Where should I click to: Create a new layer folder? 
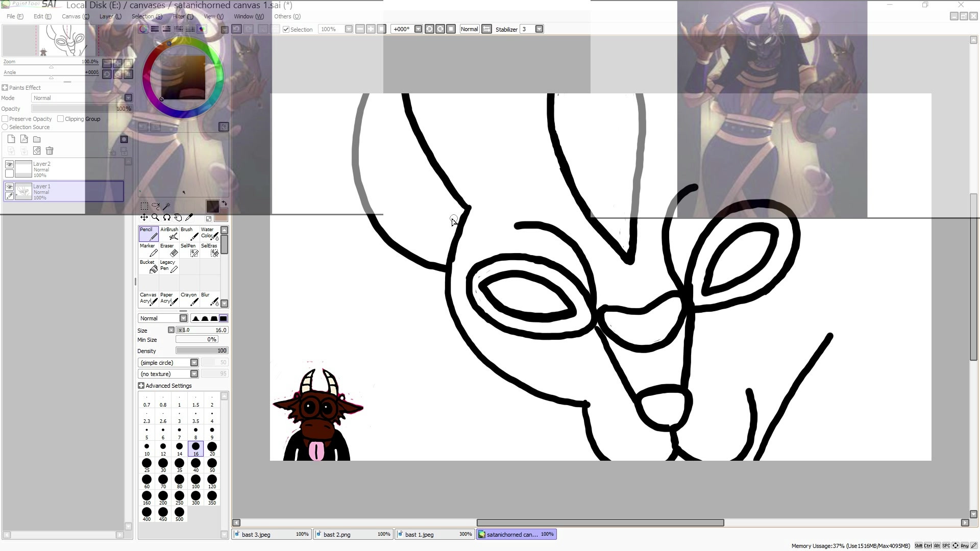click(37, 139)
